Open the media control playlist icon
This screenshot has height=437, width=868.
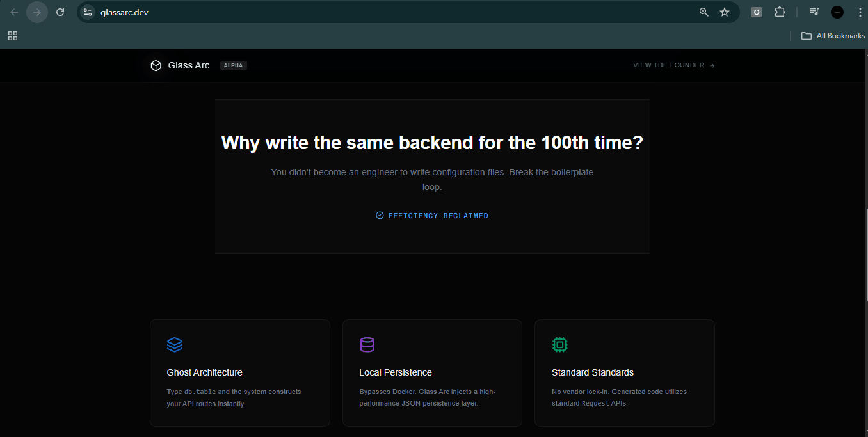(x=814, y=12)
